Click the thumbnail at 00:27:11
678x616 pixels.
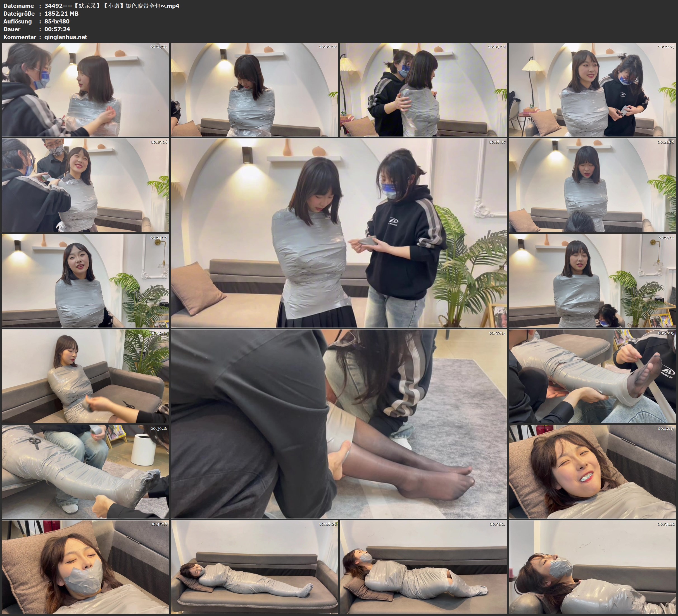pyautogui.click(x=592, y=280)
